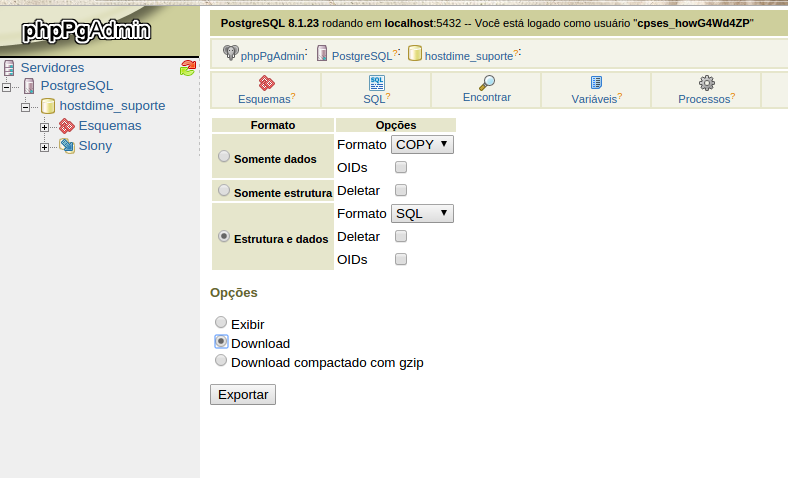This screenshot has height=478, width=788.
Task: Click the Somente dados label
Action: point(275,159)
